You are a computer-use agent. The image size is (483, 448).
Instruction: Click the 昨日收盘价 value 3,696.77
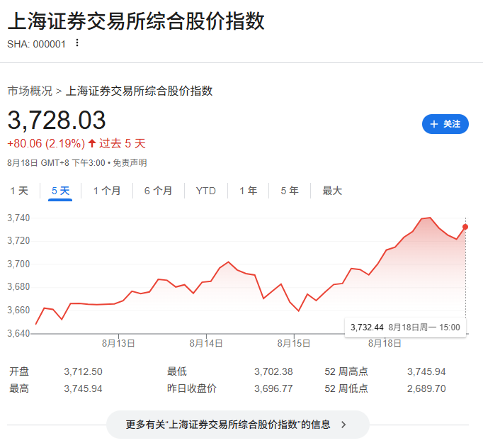point(273,388)
